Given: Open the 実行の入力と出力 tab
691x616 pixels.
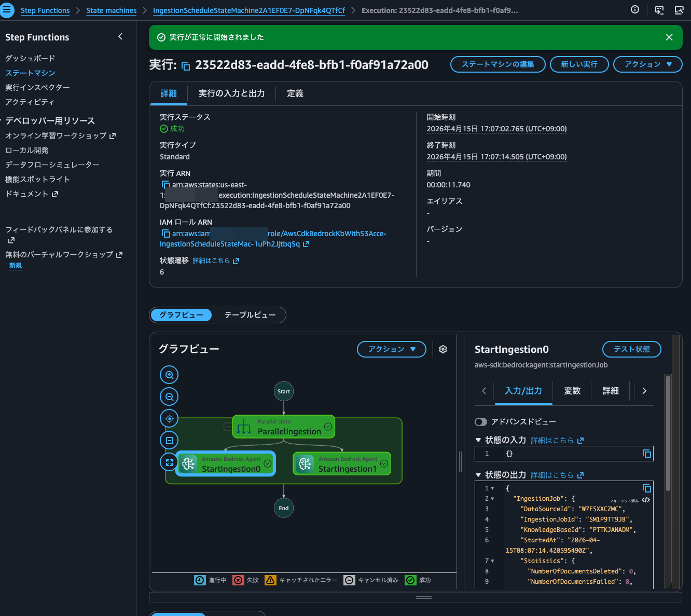Looking at the screenshot, I should (231, 93).
